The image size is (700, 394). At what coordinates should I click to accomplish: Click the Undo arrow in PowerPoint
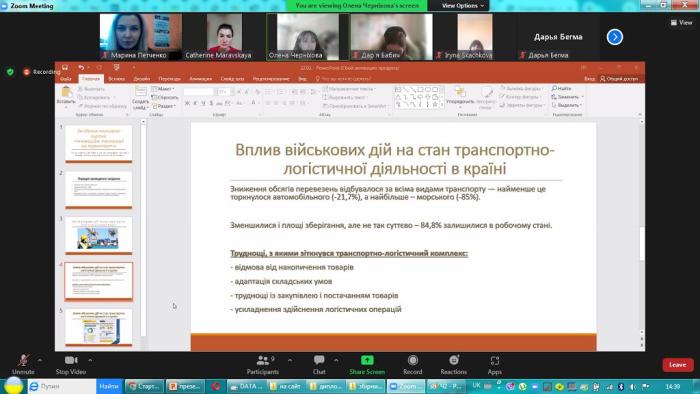81,67
